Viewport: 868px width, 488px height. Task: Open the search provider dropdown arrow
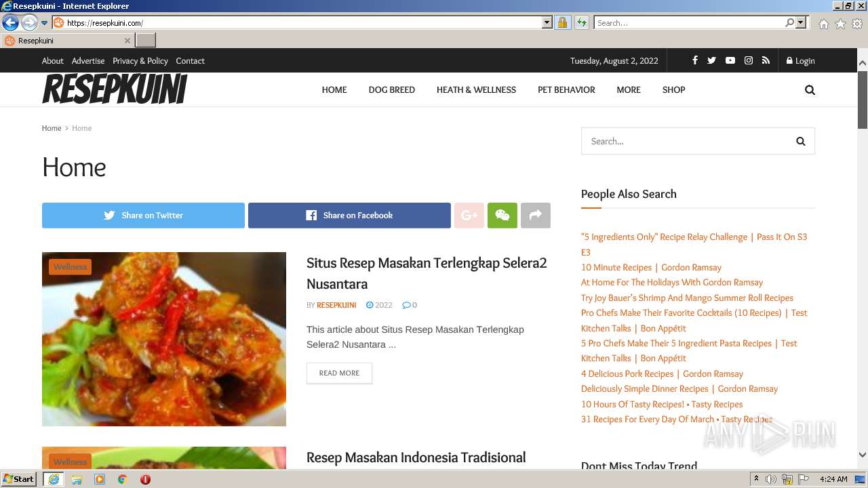tap(801, 23)
